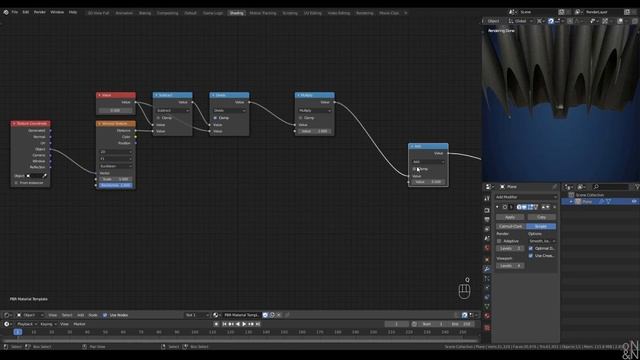Click the Copy modifier button
This screenshot has height=360, width=640.
coord(541,217)
